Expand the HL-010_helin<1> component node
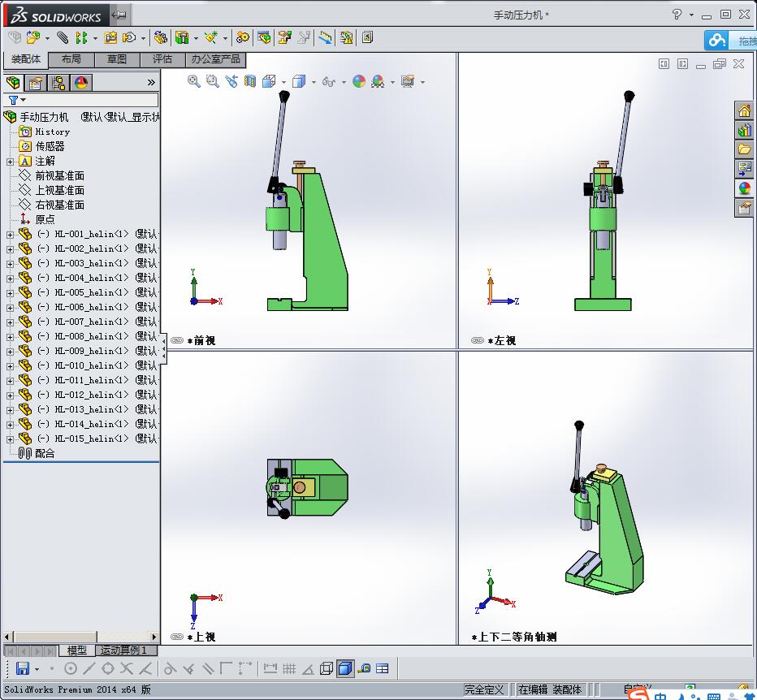Screen dimensions: 757x700 tap(10, 366)
